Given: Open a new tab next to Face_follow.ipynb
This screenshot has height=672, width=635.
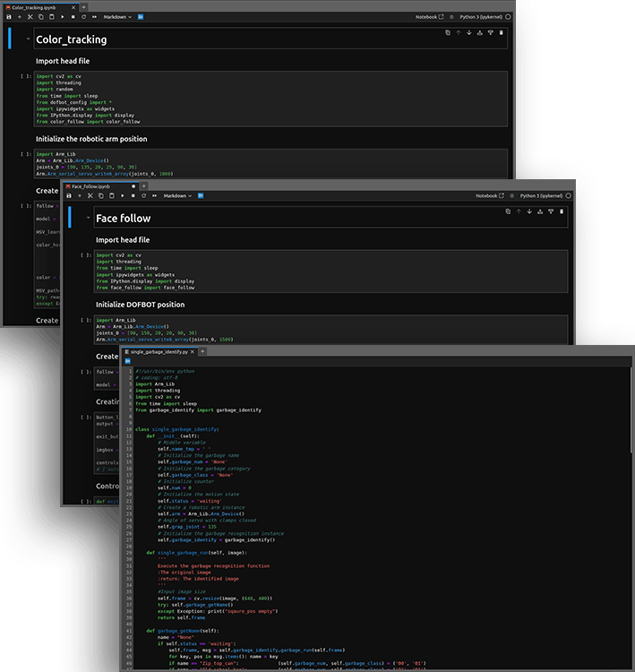Looking at the screenshot, I should [144, 186].
